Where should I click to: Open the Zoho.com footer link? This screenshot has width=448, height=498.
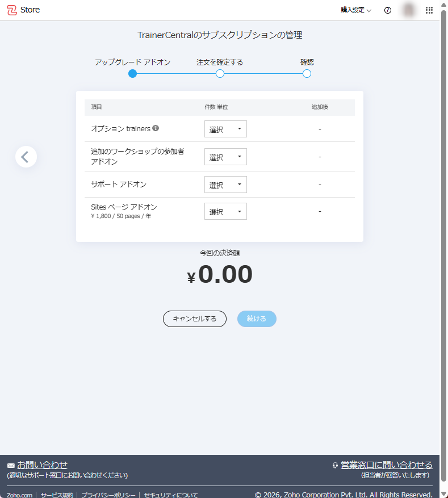click(x=20, y=495)
